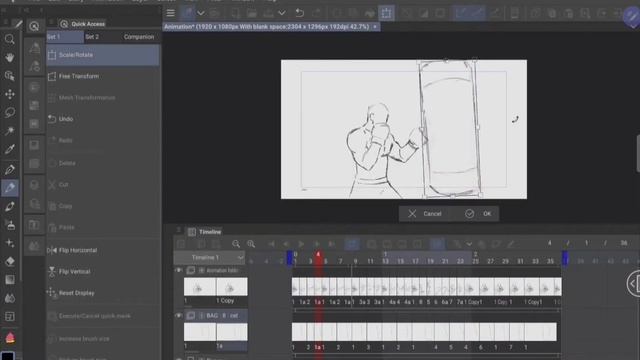Viewport: 640px width, 360px height.
Task: Toggle the loop playback button in timeline
Action: [x=352, y=244]
